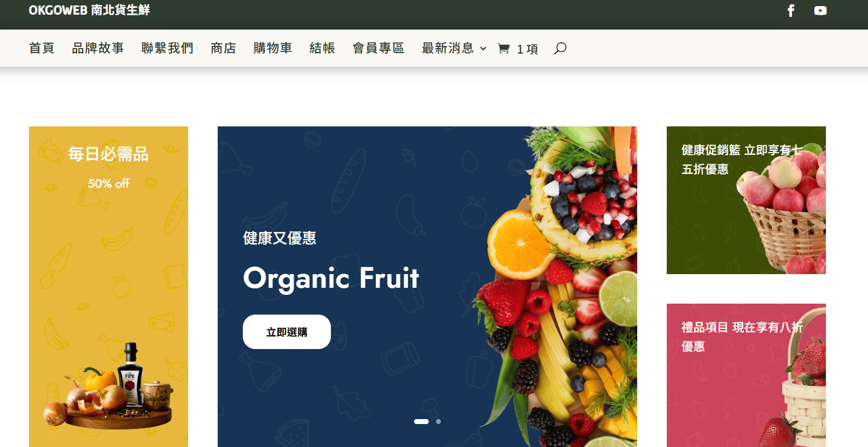
Task: Select the first active slider indicator
Action: 421,422
